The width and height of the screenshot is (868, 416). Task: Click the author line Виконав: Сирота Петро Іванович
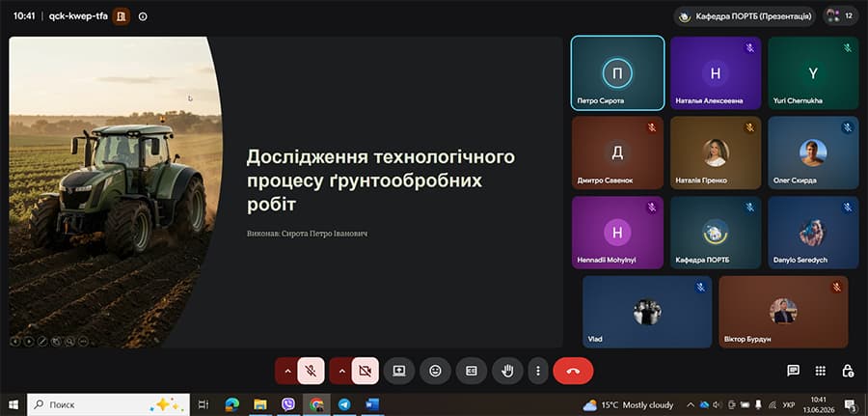click(308, 234)
